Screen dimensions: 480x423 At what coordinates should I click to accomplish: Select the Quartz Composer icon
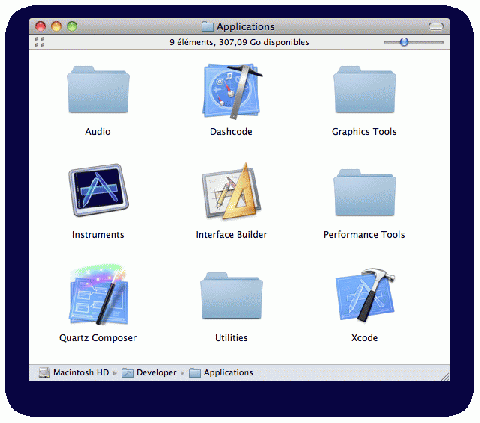[98, 294]
